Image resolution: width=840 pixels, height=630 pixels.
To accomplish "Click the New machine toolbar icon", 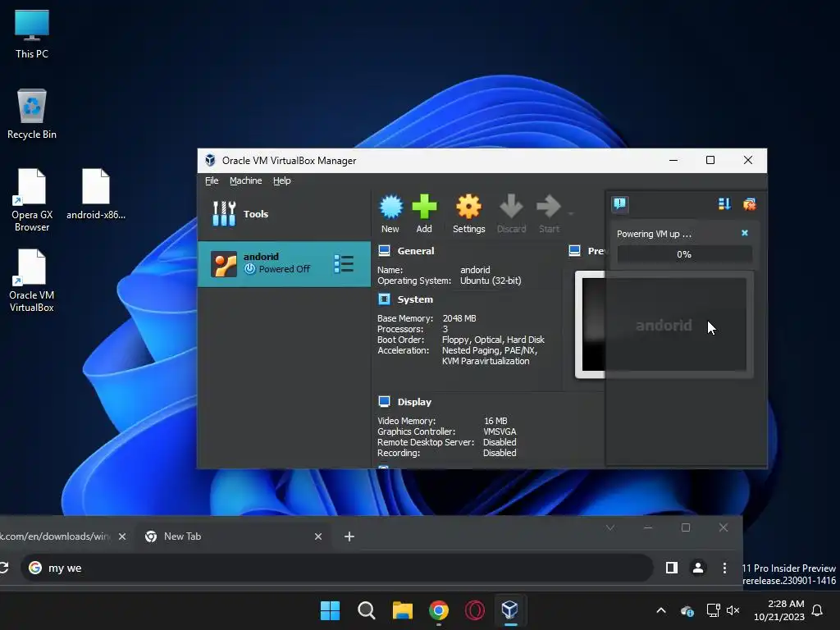I will pyautogui.click(x=390, y=213).
